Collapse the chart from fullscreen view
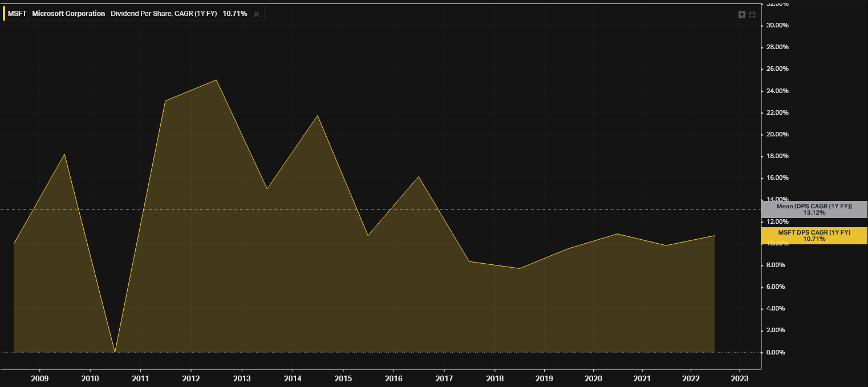The image size is (868, 387). 752,14
